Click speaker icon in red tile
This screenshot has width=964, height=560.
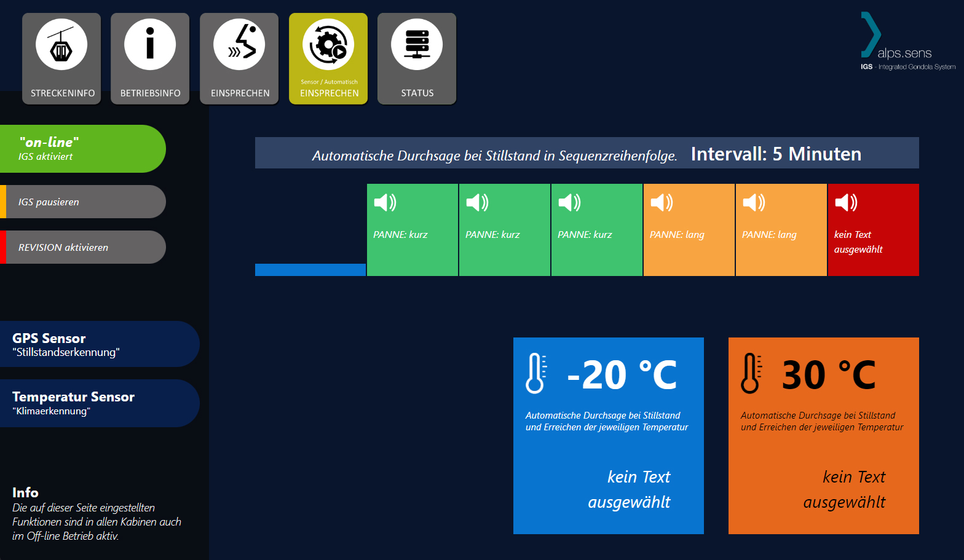(x=846, y=202)
